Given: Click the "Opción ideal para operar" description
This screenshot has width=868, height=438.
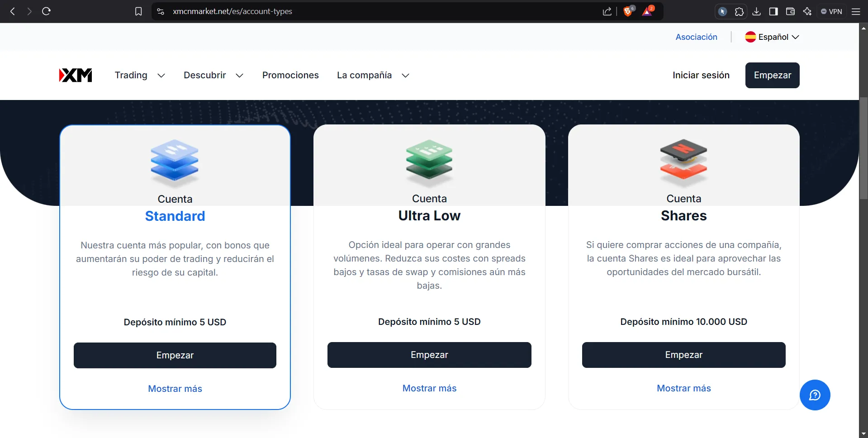Looking at the screenshot, I should [x=429, y=265].
